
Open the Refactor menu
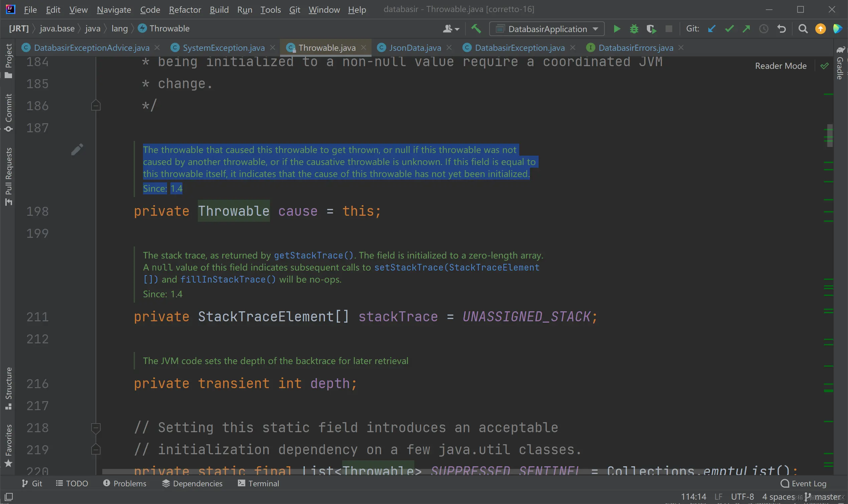(x=185, y=10)
